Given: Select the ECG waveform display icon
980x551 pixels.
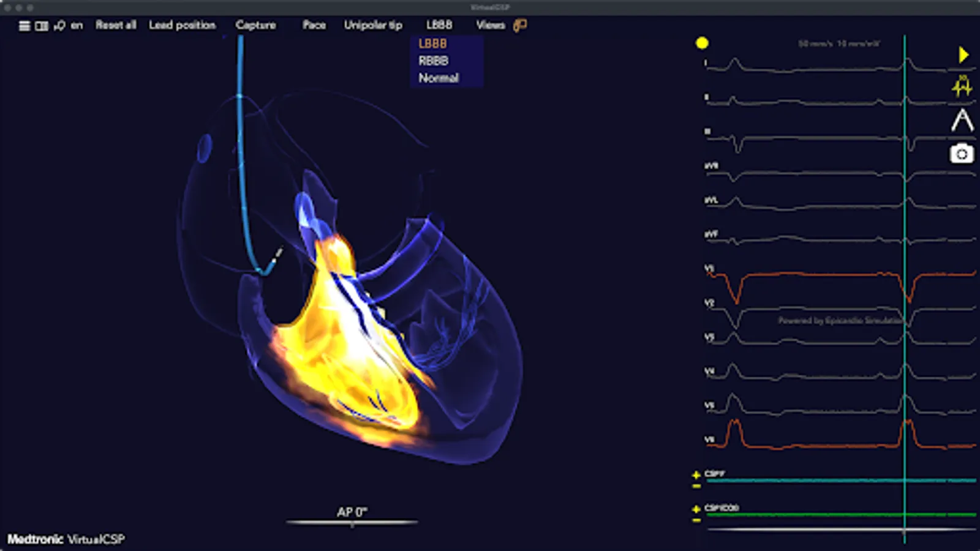Looking at the screenshot, I should tap(962, 87).
